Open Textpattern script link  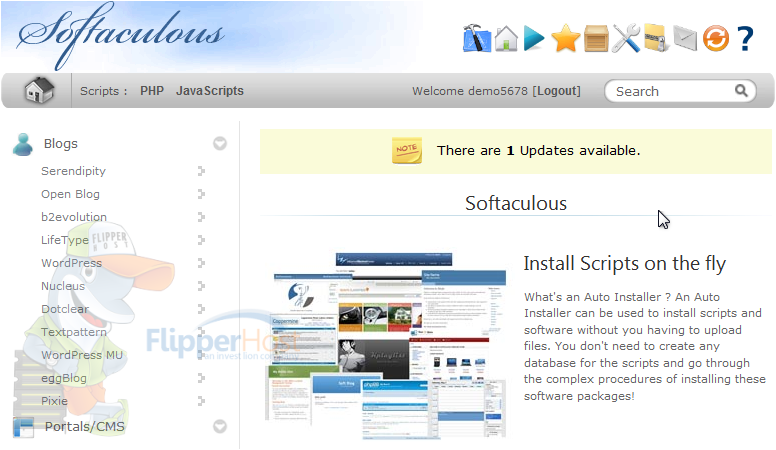pyautogui.click(x=74, y=332)
